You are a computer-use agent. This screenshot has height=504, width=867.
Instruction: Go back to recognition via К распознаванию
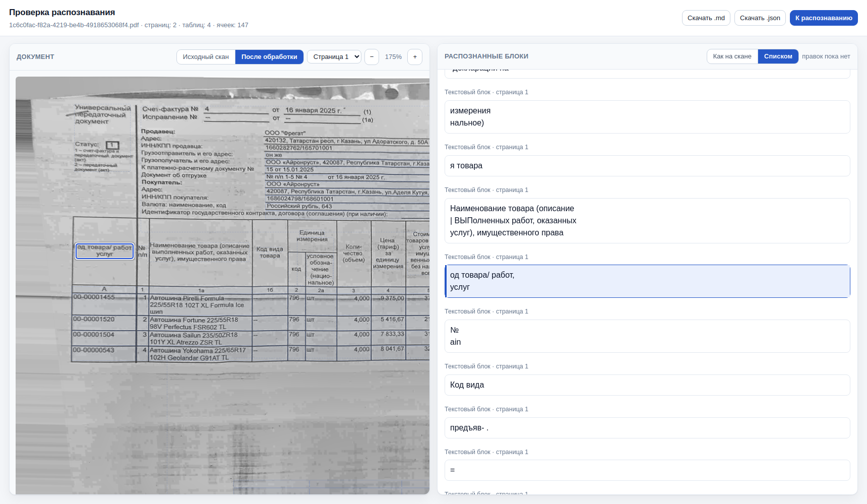824,18
